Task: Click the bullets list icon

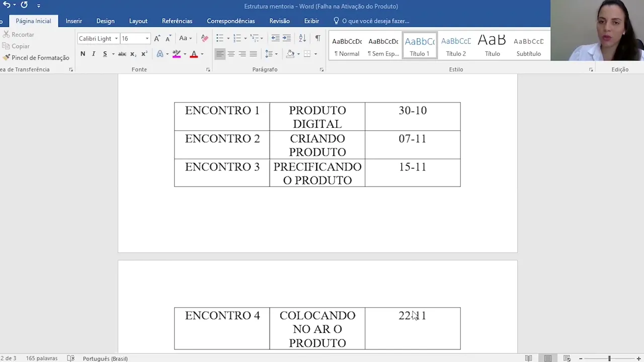Action: pos(220,39)
